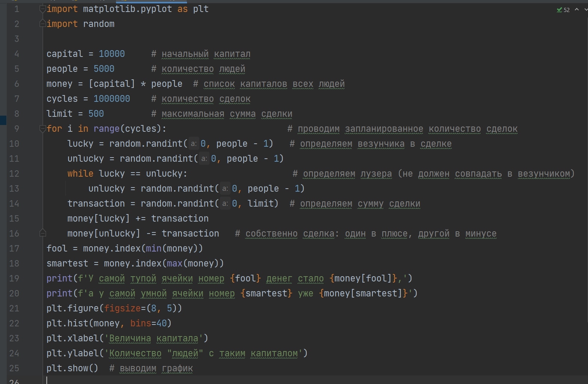Click the 'min' function on line 17
Image resolution: width=588 pixels, height=384 pixels.
point(153,249)
